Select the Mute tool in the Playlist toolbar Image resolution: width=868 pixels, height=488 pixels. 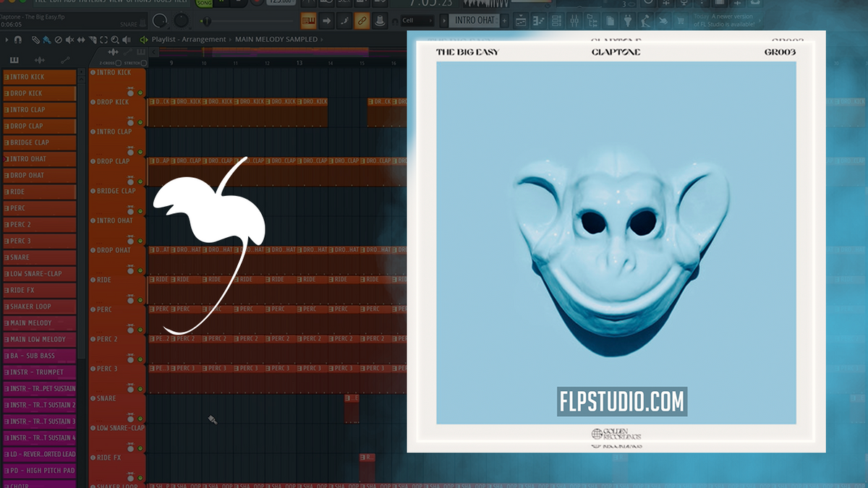[x=69, y=39]
